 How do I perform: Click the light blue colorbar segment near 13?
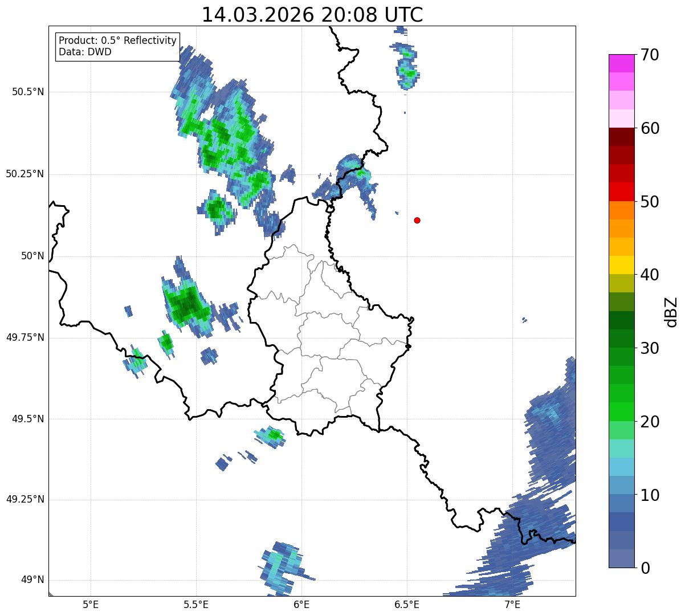pos(622,467)
